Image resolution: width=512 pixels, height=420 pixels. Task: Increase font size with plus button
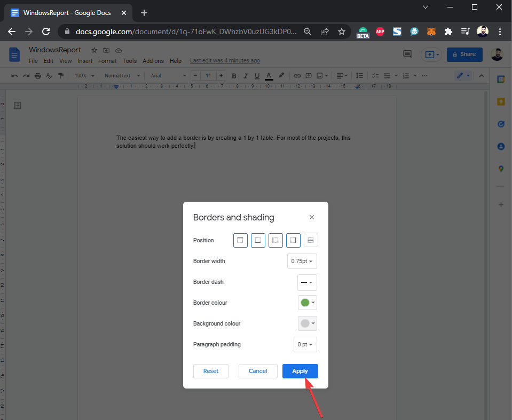coord(221,76)
